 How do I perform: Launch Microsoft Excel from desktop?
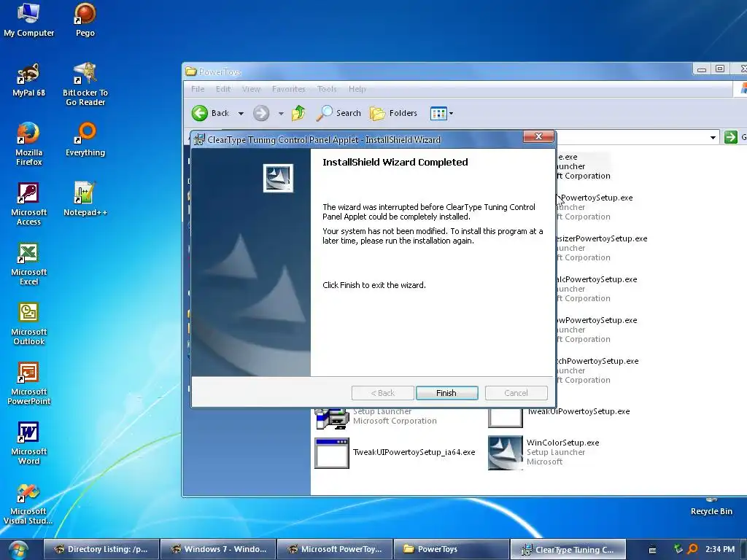click(28, 264)
